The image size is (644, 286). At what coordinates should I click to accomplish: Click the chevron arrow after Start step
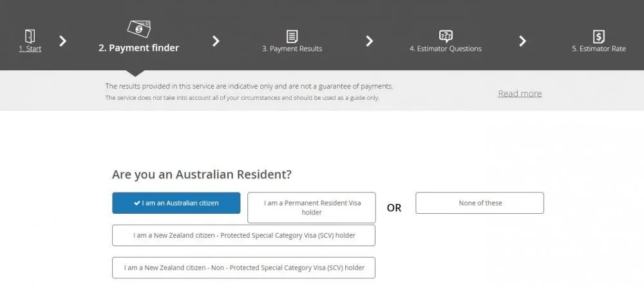click(x=62, y=41)
